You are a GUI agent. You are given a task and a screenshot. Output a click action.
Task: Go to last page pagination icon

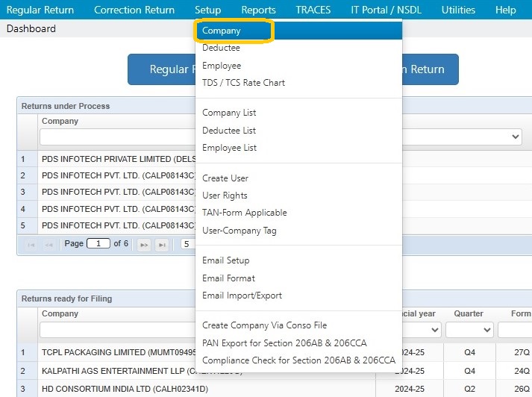tap(162, 245)
